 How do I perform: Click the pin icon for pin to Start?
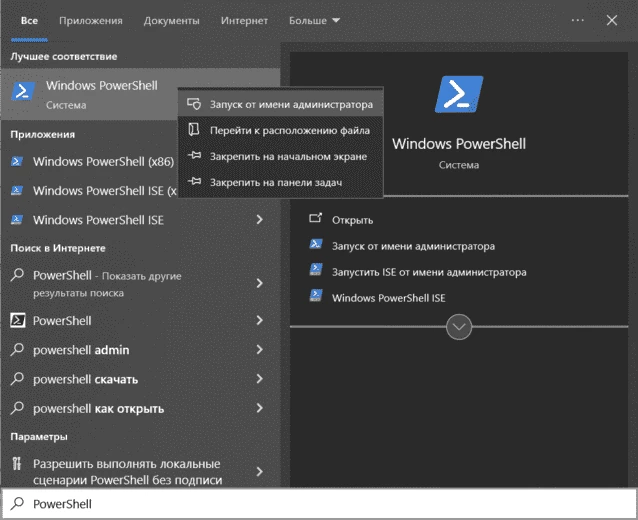[194, 156]
